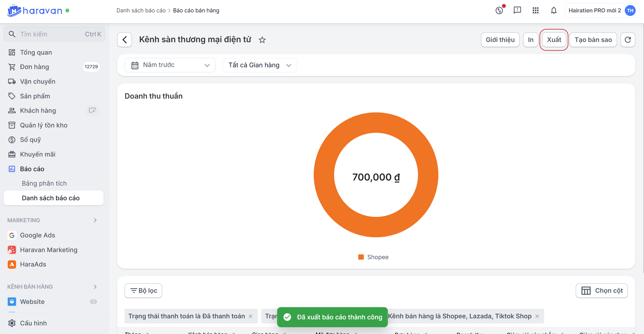Open the notifications bell
This screenshot has height=334, width=644.
point(554,11)
